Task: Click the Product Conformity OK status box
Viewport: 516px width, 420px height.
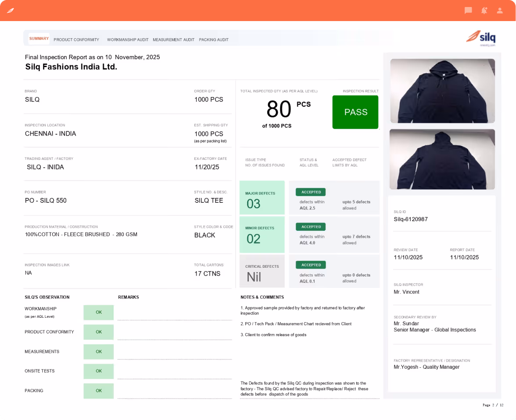Action: pyautogui.click(x=98, y=332)
